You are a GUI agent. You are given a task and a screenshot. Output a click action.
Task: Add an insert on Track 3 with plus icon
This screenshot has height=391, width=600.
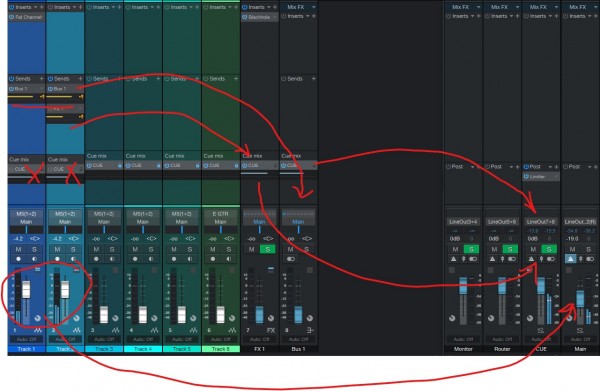tap(119, 7)
